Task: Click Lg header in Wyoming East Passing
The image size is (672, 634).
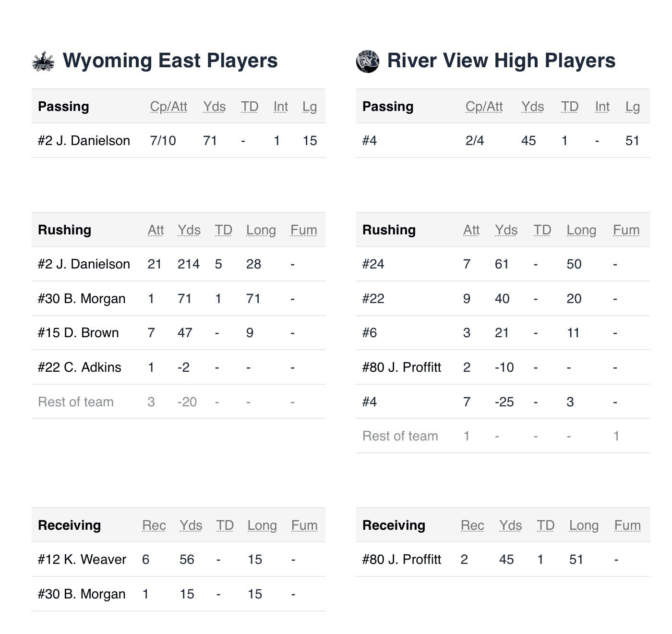Action: tap(310, 107)
